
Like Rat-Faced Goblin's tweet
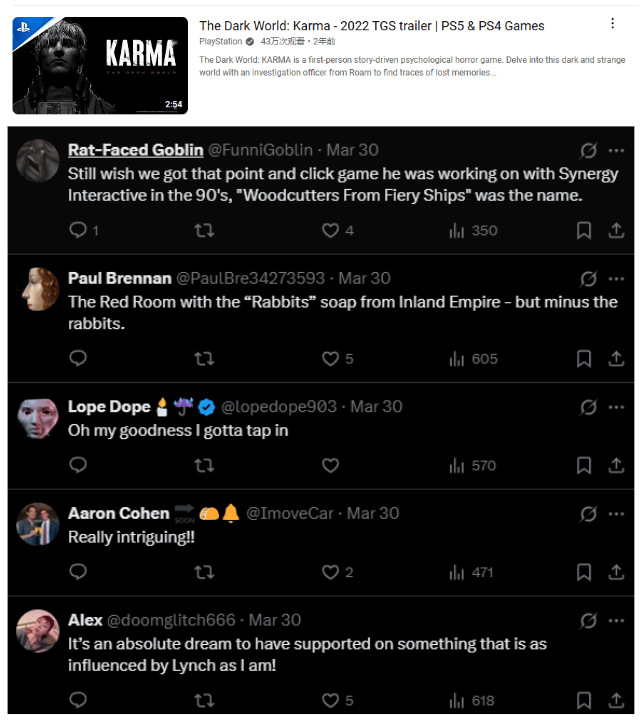pos(331,231)
